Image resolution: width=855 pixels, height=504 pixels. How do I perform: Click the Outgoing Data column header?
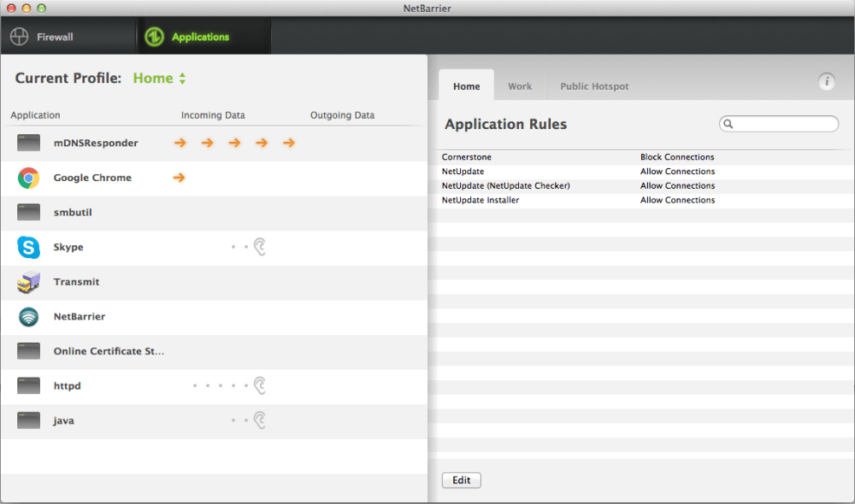[343, 115]
